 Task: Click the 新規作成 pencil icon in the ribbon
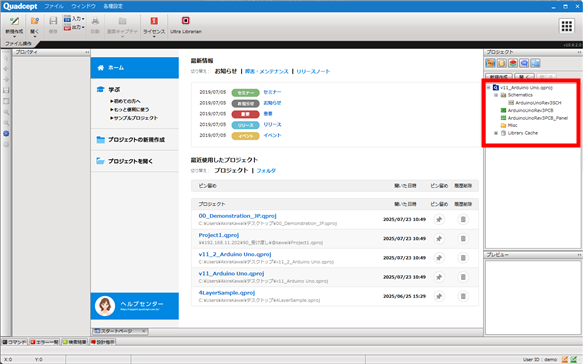click(x=14, y=21)
